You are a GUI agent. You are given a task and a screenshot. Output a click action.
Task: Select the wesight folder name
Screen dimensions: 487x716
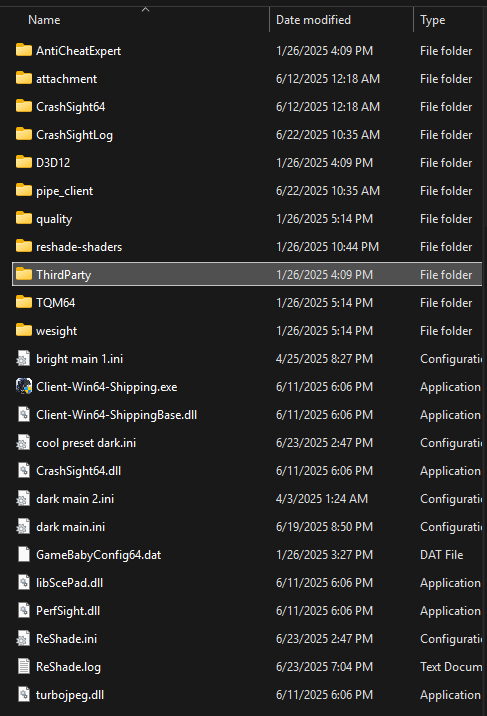click(57, 331)
